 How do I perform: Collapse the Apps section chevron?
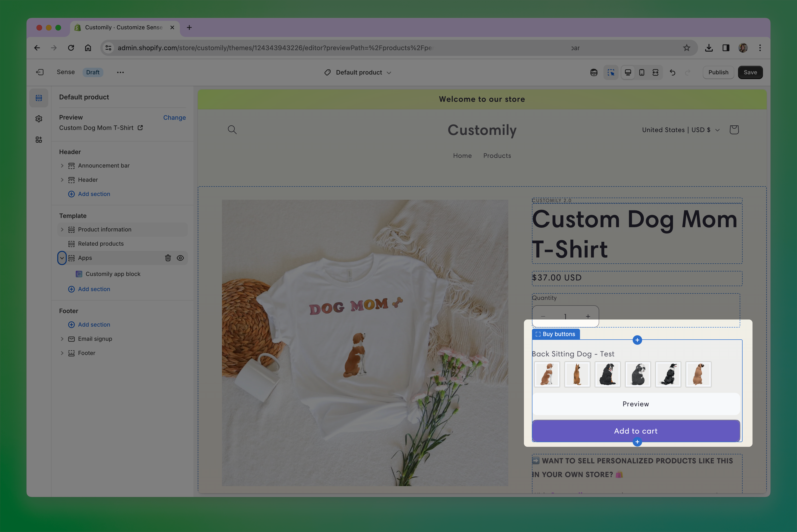(62, 258)
